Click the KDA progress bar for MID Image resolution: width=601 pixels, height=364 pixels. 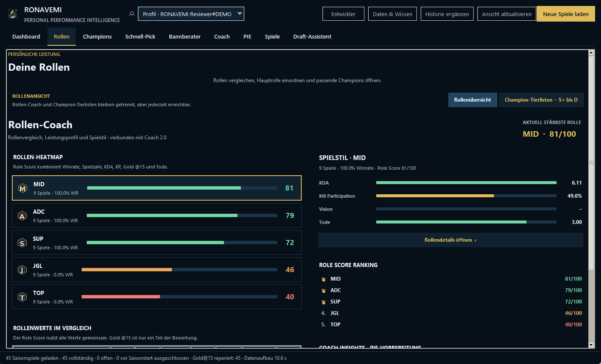(466, 183)
